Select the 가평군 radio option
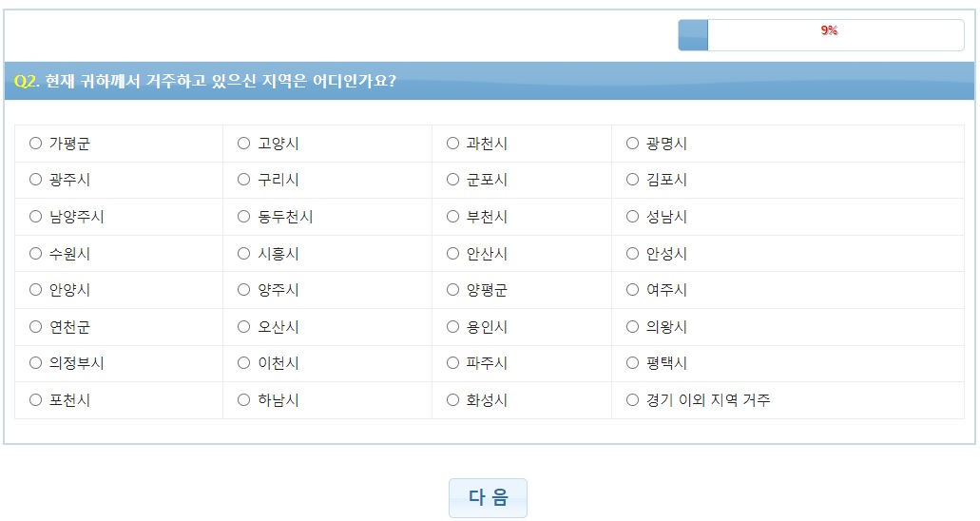The height and width of the screenshot is (521, 980). click(x=35, y=144)
